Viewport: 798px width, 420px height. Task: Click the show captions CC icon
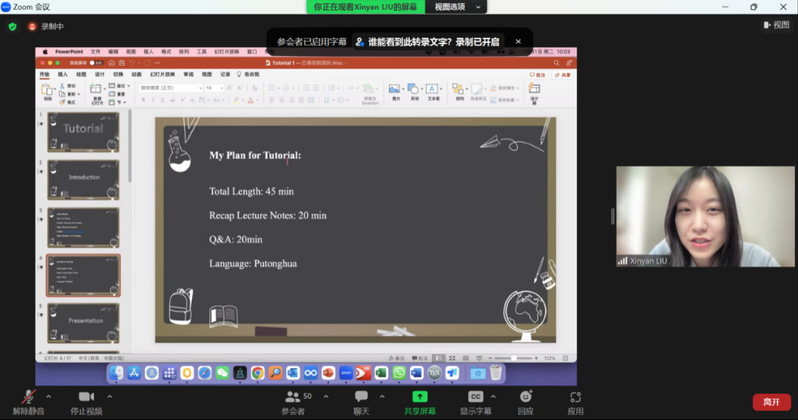point(475,397)
